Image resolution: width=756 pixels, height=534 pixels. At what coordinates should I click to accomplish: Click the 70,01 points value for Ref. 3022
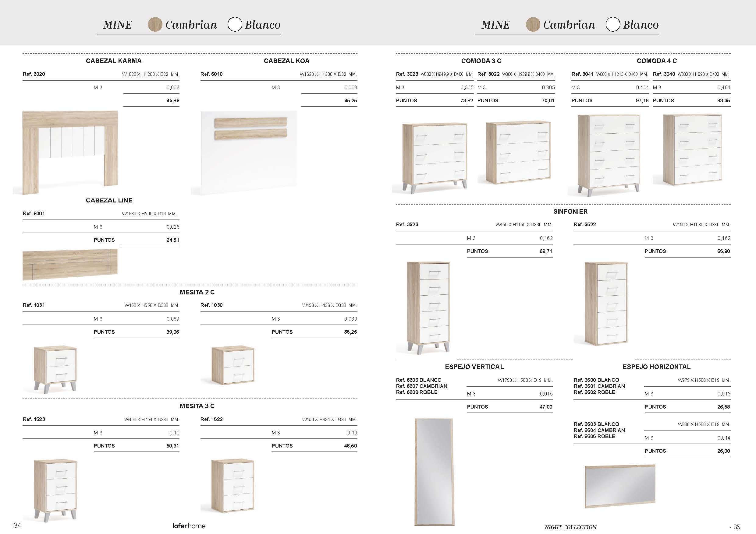coord(548,101)
